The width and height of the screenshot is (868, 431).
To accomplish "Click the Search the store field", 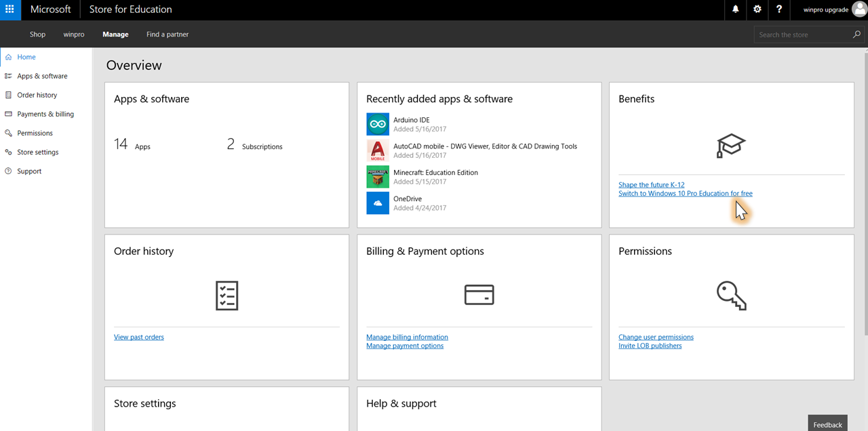I will (x=804, y=35).
